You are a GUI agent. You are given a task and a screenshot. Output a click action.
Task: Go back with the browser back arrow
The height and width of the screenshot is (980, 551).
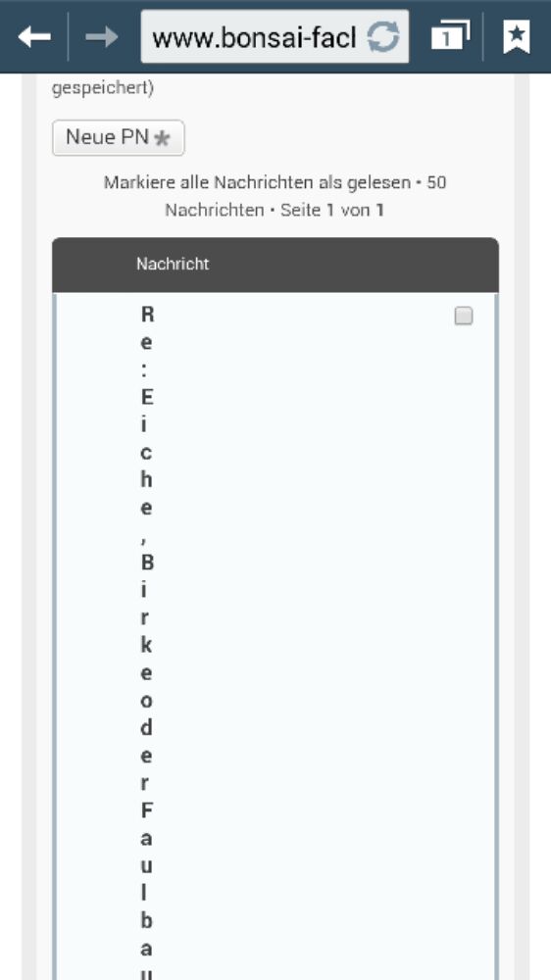tap(34, 37)
